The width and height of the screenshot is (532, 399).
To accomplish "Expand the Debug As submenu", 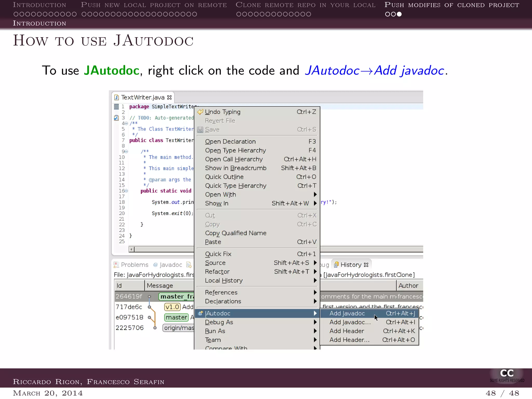I will point(257,322).
